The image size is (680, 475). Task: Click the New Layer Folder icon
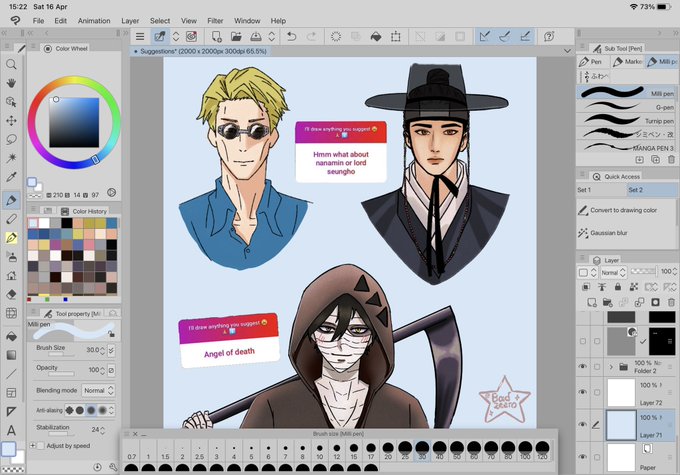607,302
